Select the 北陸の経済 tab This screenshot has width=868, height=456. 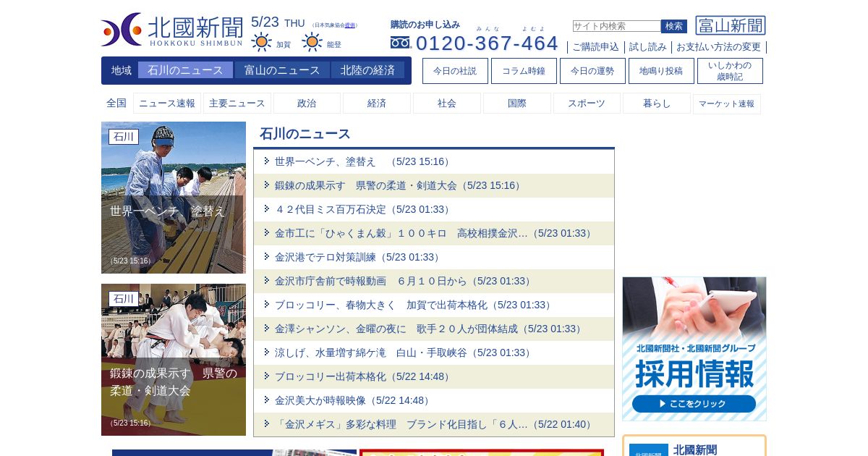[x=367, y=70]
